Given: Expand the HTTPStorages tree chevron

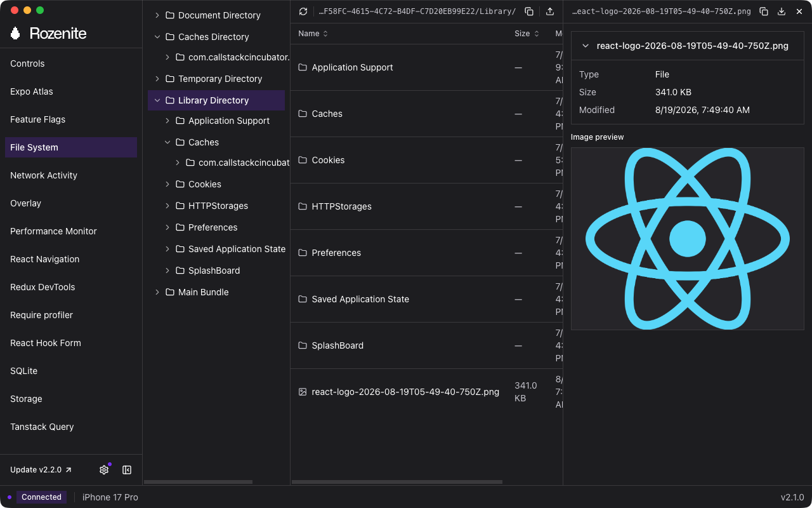Looking at the screenshot, I should [167, 206].
